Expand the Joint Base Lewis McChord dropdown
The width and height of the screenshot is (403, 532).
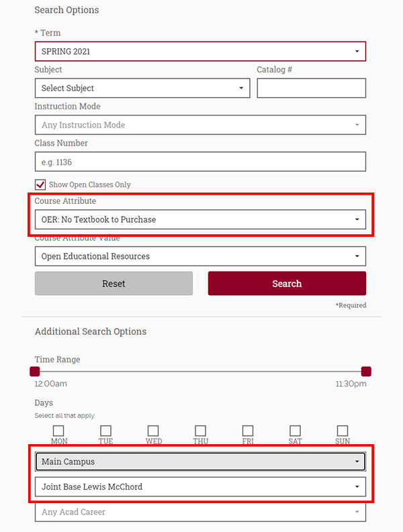click(200, 487)
